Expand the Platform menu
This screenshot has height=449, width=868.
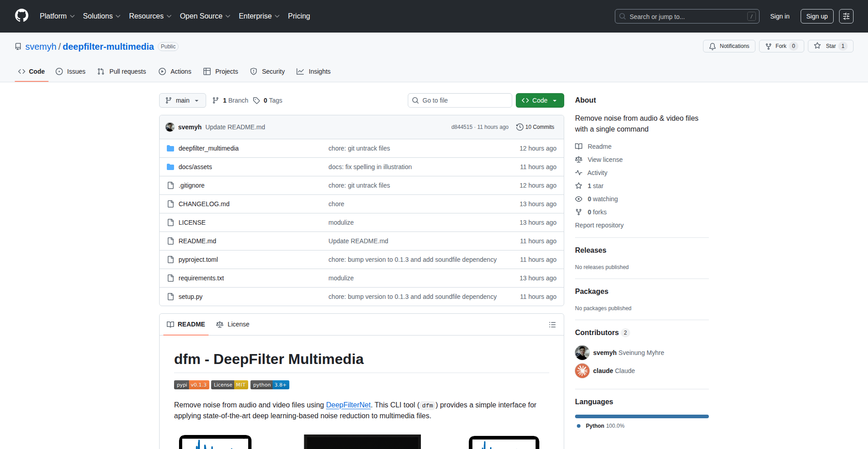(57, 16)
